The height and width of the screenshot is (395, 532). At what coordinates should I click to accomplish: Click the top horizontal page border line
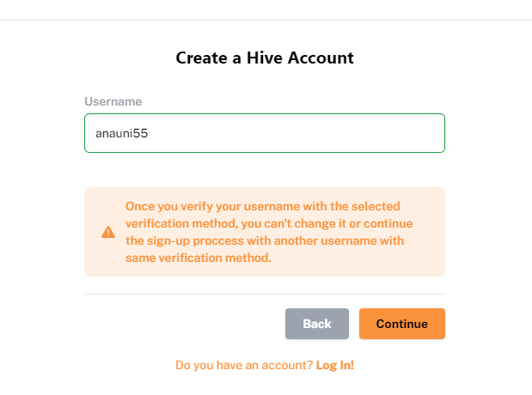coord(266,20)
